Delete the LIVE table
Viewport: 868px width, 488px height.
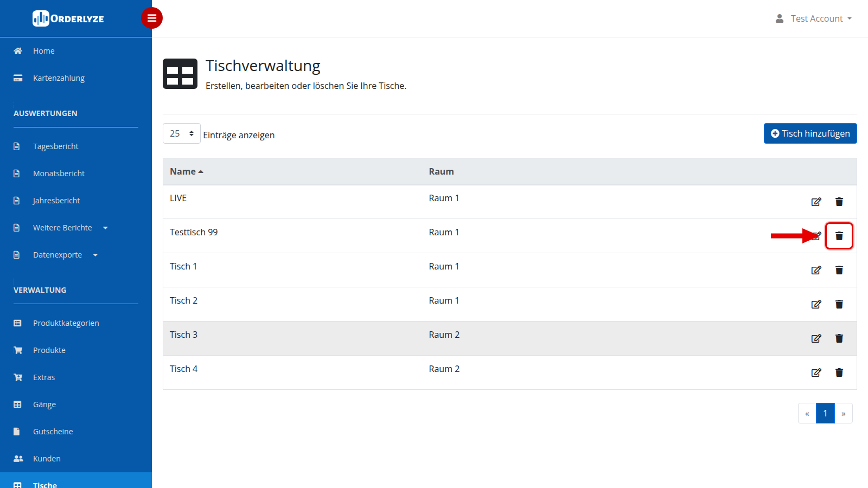tap(839, 202)
